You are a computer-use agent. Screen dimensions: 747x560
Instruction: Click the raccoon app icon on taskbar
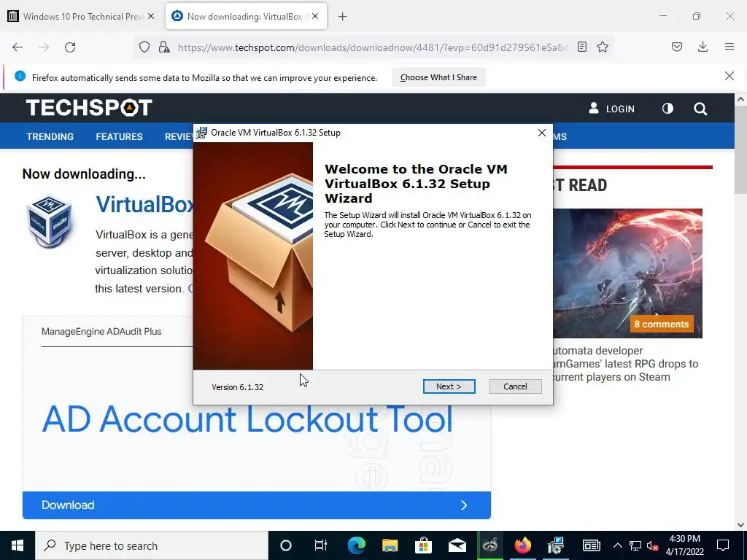489,545
